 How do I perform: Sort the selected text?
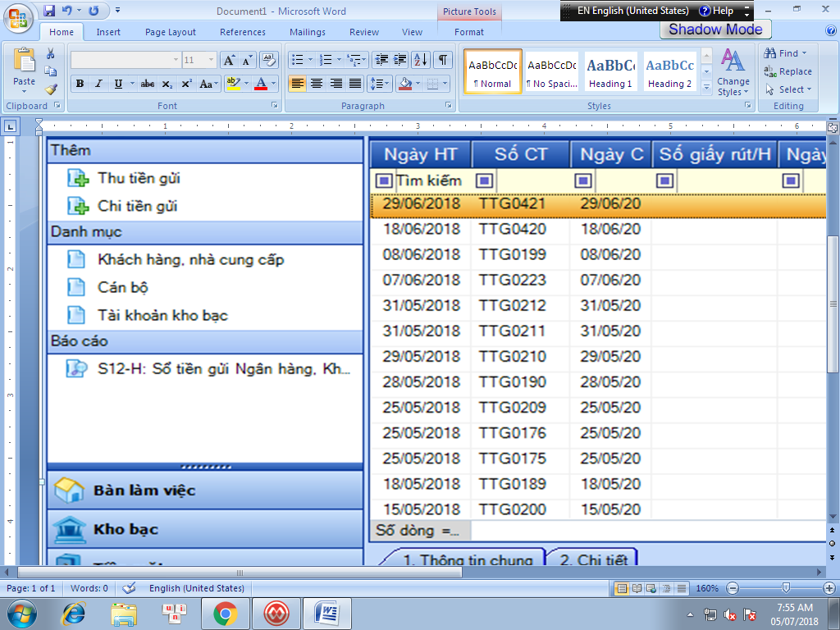point(421,59)
